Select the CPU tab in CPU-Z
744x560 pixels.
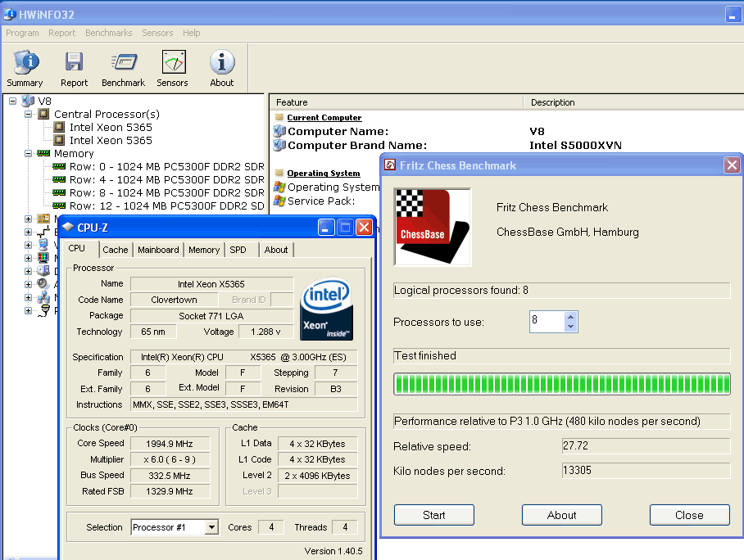click(77, 248)
